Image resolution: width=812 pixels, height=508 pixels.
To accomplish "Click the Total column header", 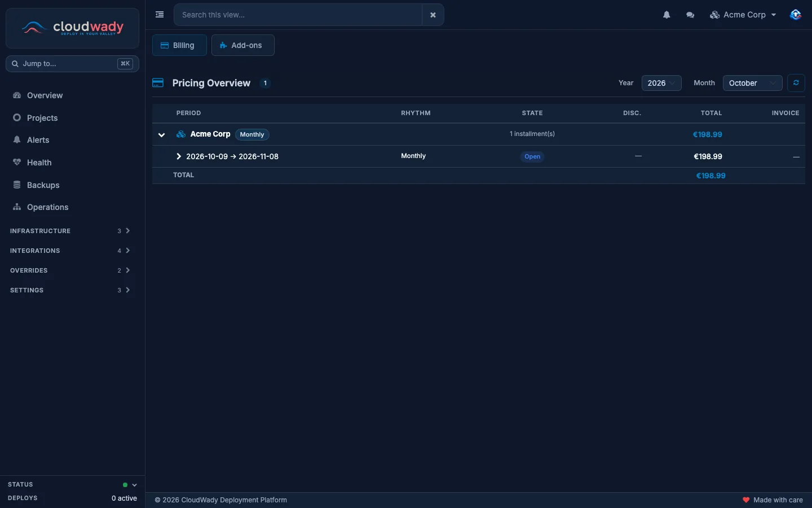I will [711, 113].
